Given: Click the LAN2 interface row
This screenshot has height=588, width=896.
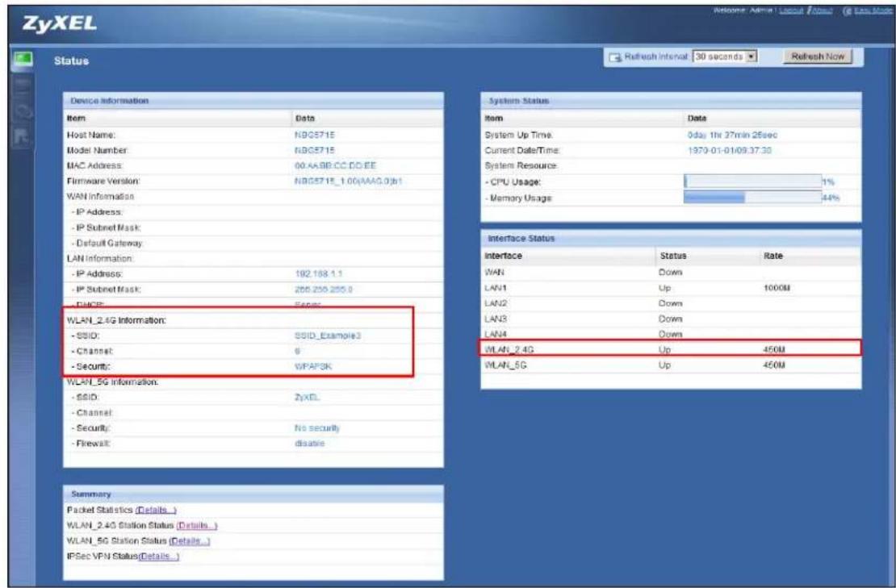Looking at the screenshot, I should (x=671, y=303).
